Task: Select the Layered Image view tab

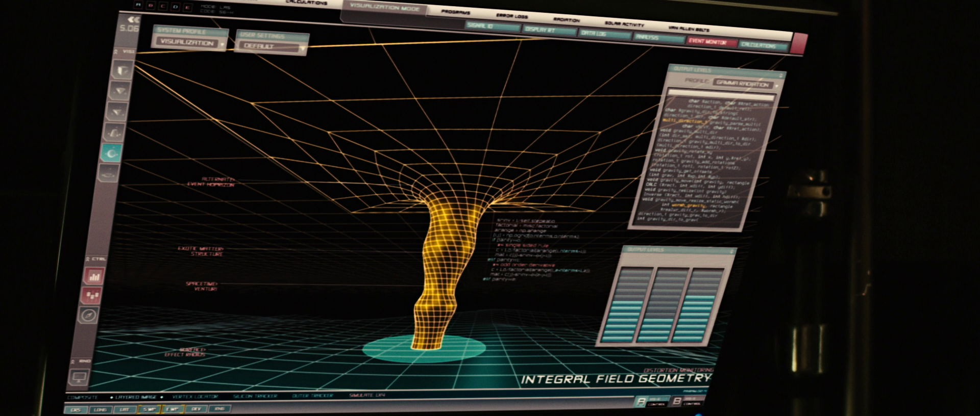Action: click(136, 397)
